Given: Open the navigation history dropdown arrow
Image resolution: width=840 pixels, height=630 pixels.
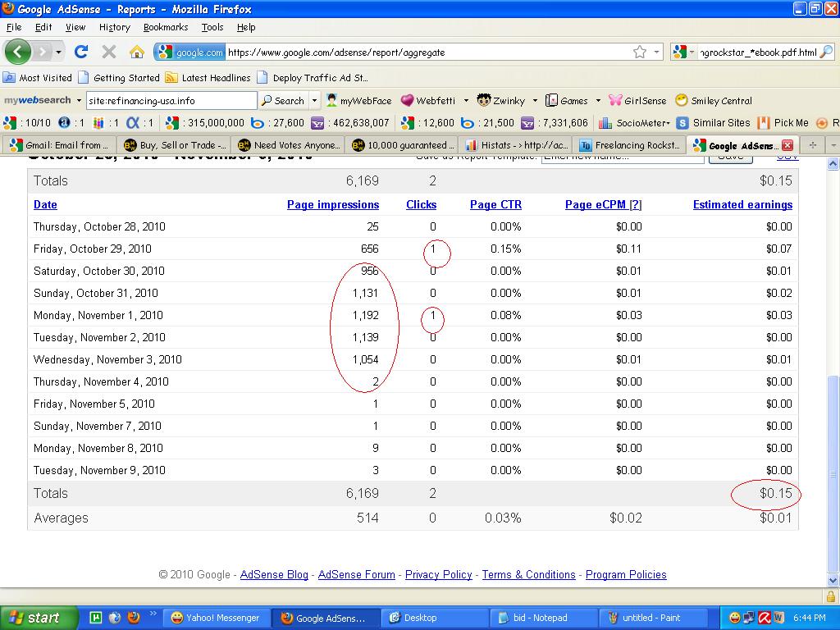Looking at the screenshot, I should 58,52.
